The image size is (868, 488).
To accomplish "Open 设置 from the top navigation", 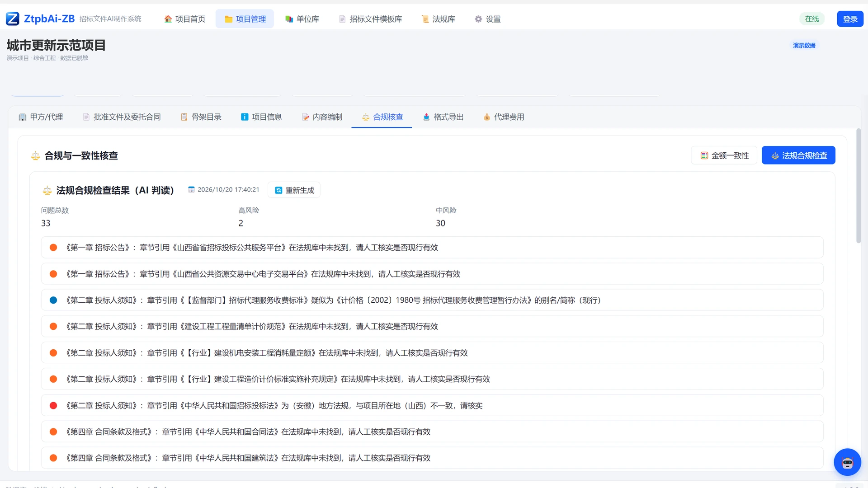I will coord(487,19).
